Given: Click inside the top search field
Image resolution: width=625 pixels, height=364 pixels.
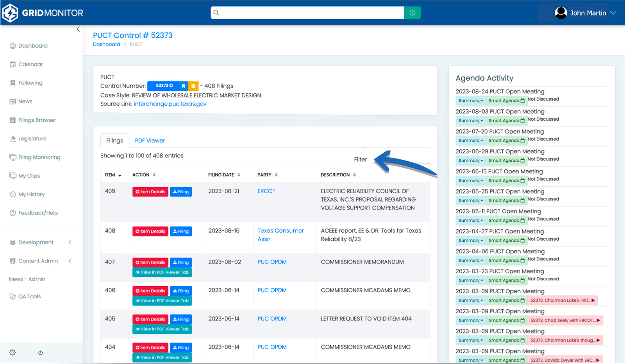Looking at the screenshot, I should point(307,13).
